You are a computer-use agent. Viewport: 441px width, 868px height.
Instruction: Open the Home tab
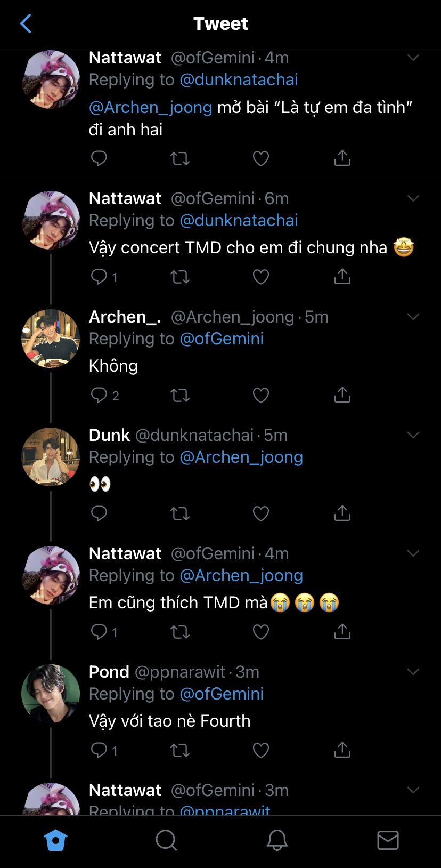tap(55, 841)
